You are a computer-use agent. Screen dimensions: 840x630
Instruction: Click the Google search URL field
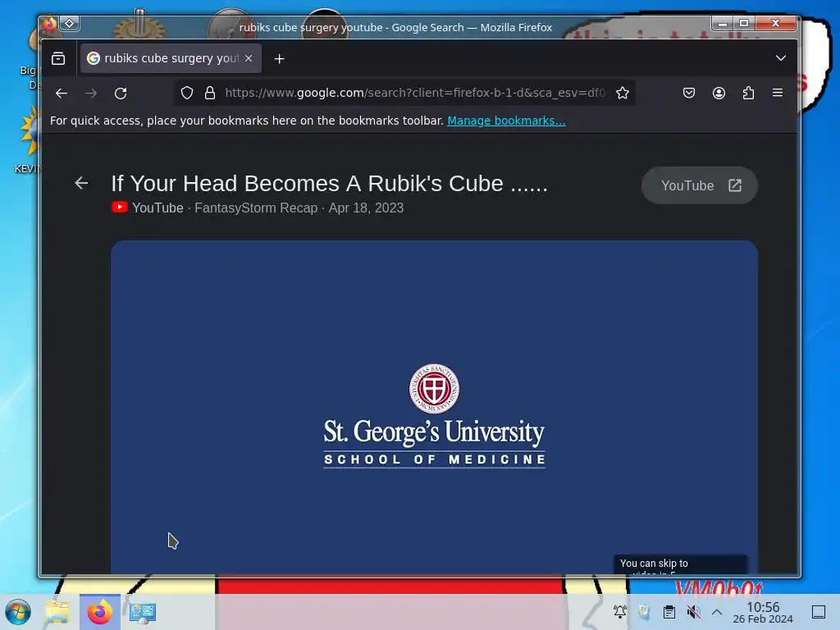[415, 94]
